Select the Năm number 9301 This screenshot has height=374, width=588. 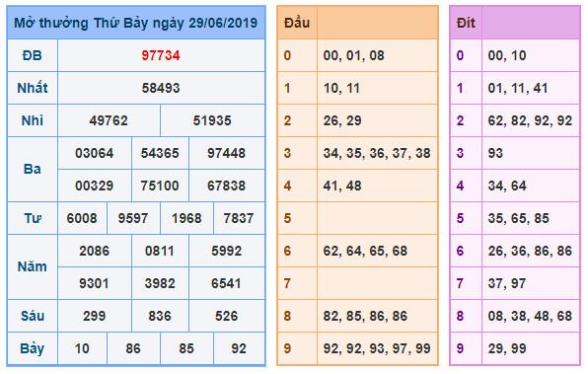95,284
